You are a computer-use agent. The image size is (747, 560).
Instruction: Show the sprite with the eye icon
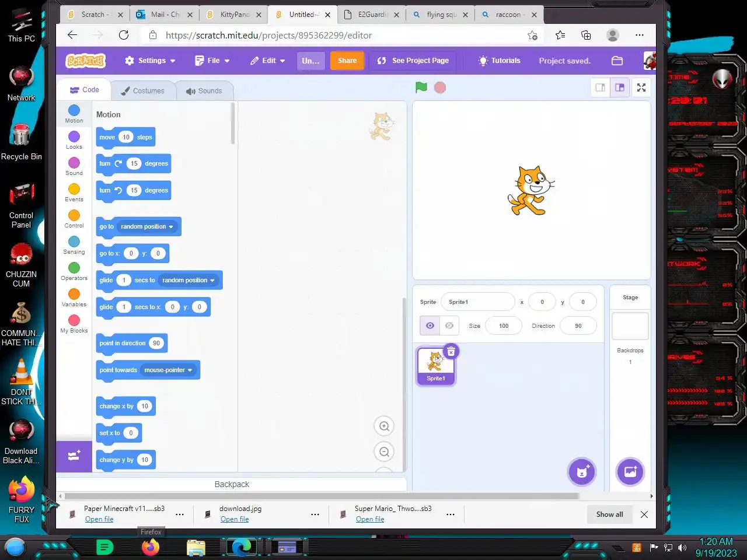[x=430, y=325]
